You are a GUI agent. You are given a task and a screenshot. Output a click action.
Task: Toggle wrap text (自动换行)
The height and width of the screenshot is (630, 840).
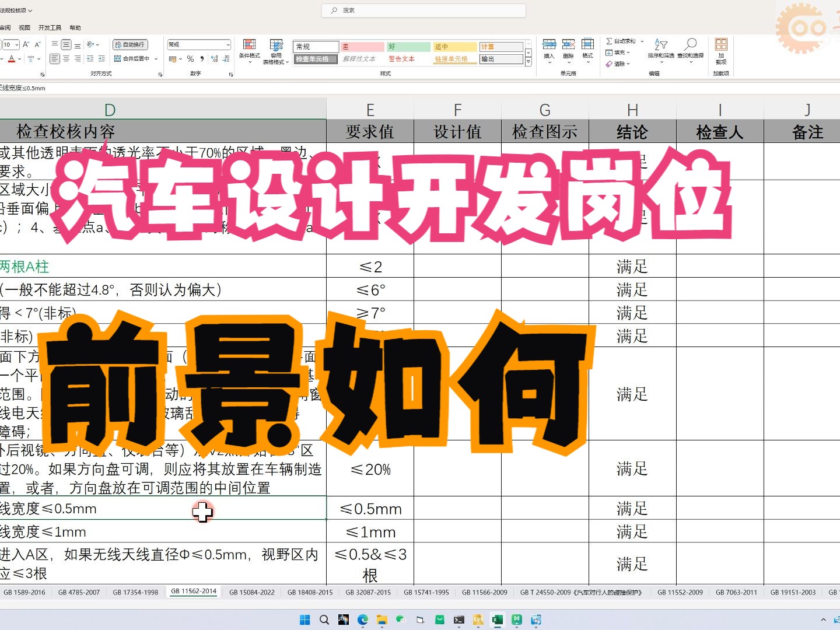130,44
